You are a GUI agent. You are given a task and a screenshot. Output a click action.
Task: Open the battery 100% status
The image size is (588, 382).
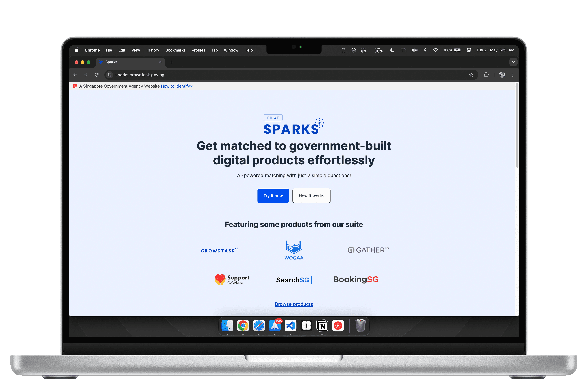(452, 50)
